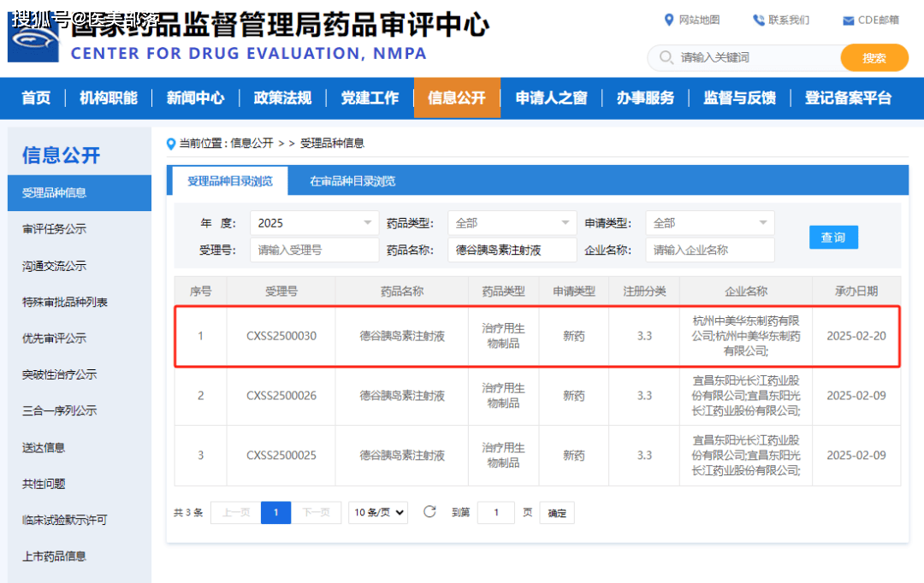Open 新闻中心 in the navigation bar
The image size is (924, 583).
[x=195, y=97]
